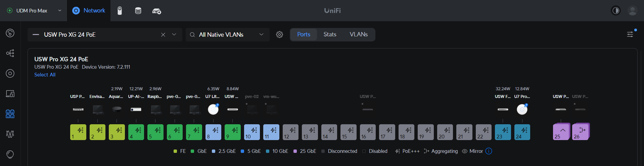The image size is (644, 166).
Task: Open the radios waveform icon in sidebar
Action: point(10,134)
